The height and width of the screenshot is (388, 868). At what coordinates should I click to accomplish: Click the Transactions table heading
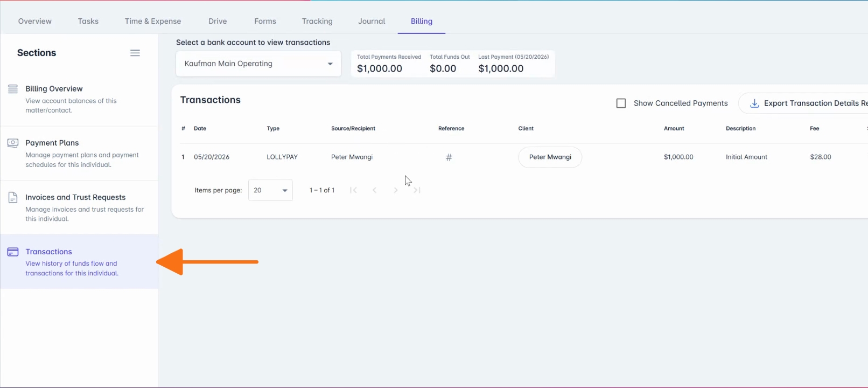[211, 100]
